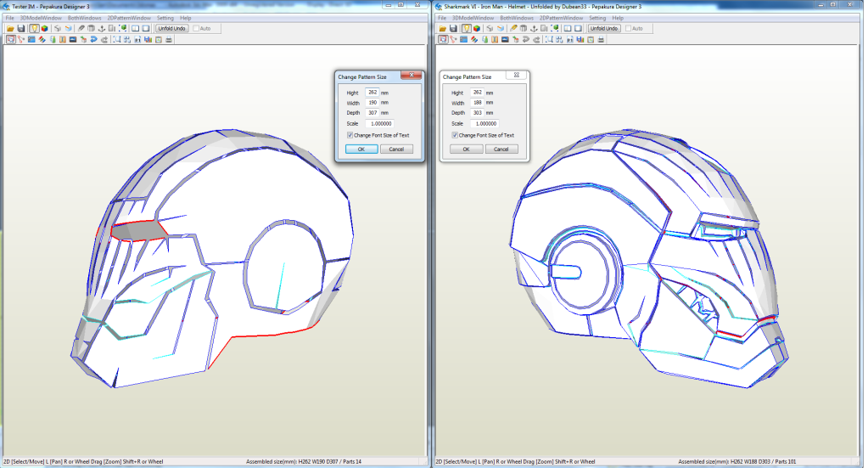Open the 3DModelWindow menu in Tester IM
The height and width of the screenshot is (468, 868).
[x=41, y=18]
